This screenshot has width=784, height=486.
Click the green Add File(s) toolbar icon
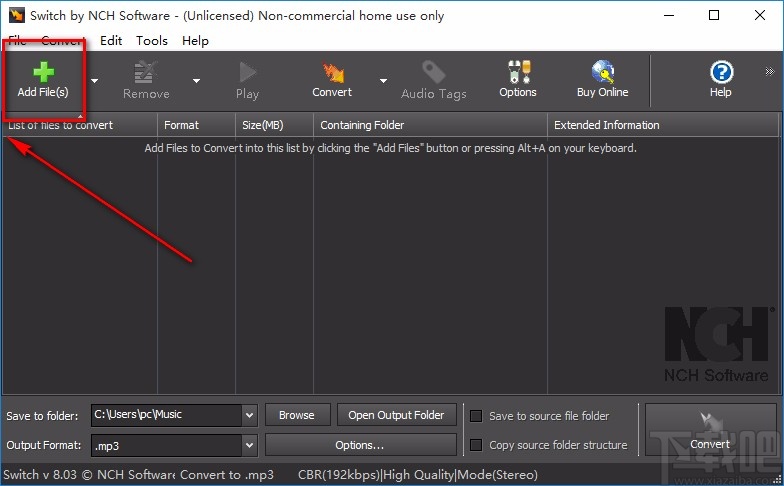click(x=44, y=72)
